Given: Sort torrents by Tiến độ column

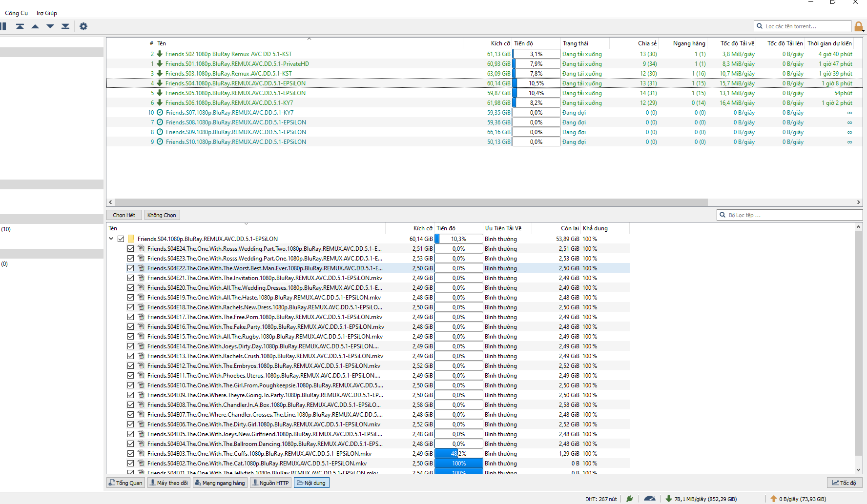Looking at the screenshot, I should [x=536, y=43].
